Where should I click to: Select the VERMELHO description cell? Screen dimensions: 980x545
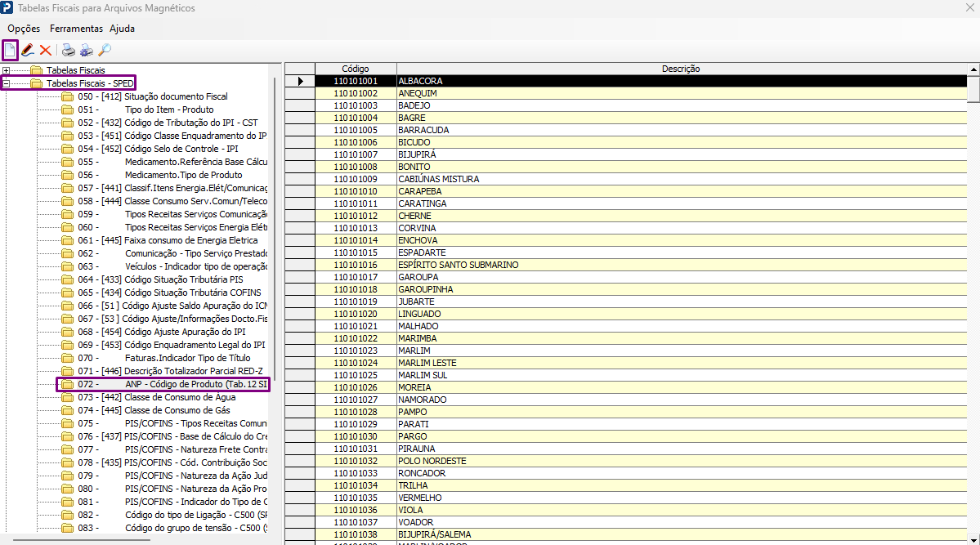click(682, 498)
